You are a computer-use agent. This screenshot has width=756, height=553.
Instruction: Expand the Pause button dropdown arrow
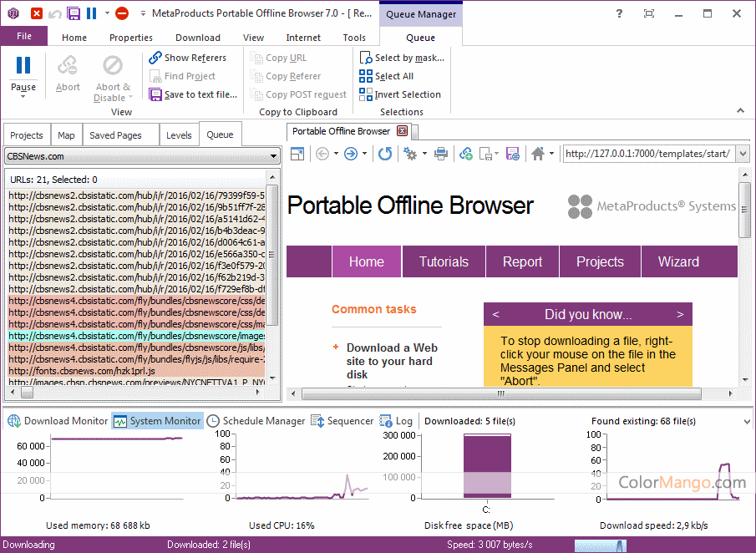(23, 96)
